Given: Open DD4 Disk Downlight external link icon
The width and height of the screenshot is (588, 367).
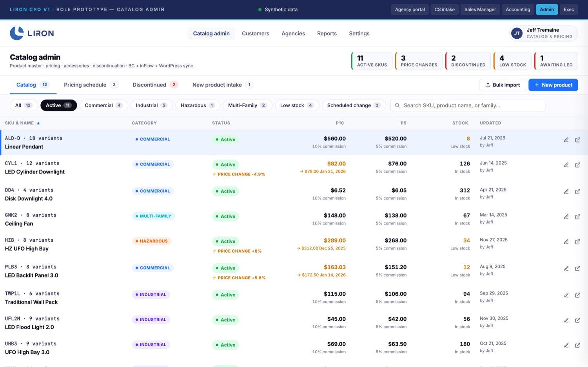Looking at the screenshot, I should (x=577, y=192).
